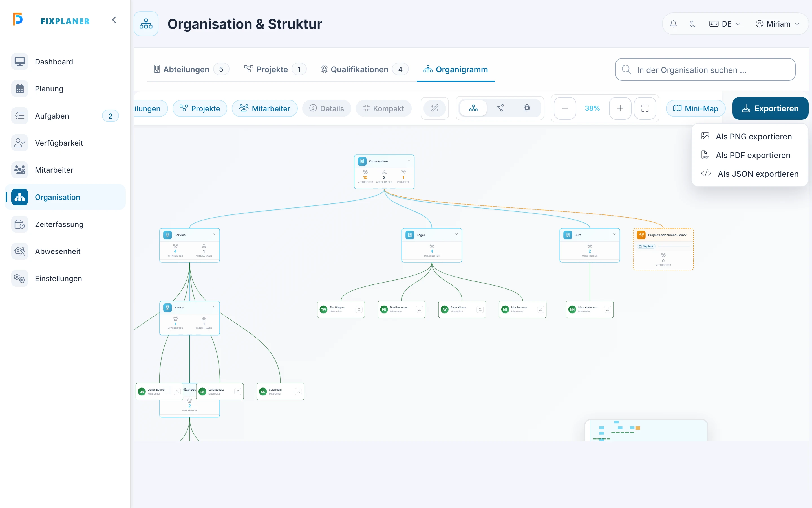Open Dashboard in the sidebar
Screen dimensions: 812x508
[65, 62]
